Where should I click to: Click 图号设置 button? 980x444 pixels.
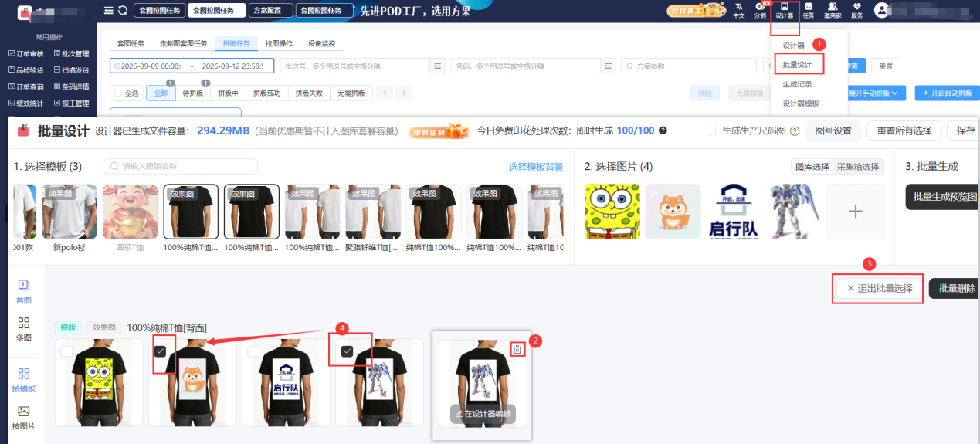click(833, 130)
